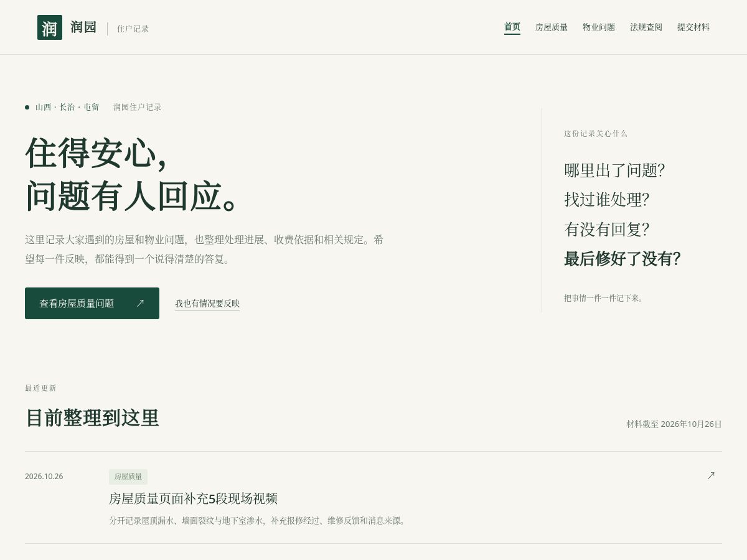
Task: Click arrow icon on the 2026.10.26 entry
Action: click(711, 475)
